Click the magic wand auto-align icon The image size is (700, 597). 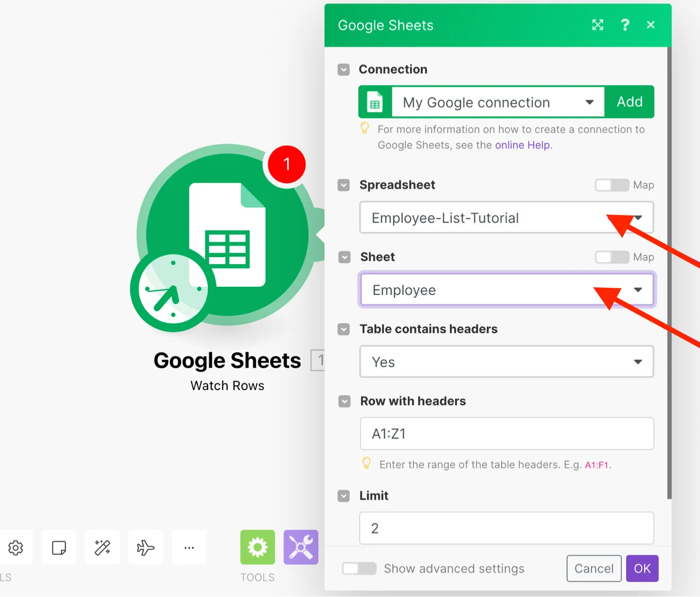(x=102, y=547)
